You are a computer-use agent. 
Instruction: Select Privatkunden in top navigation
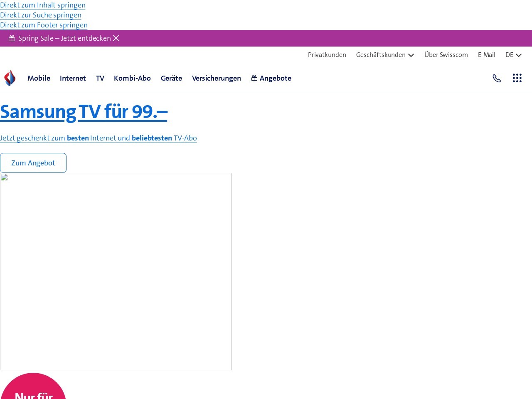[327, 55]
